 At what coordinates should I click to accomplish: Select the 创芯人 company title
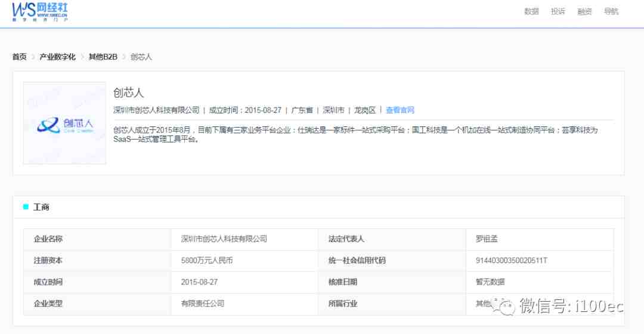coord(129,92)
